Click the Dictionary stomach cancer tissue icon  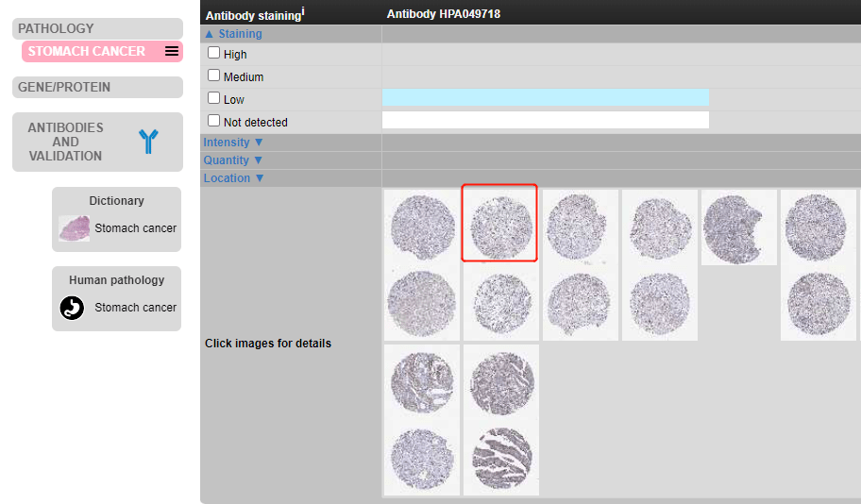[74, 228]
